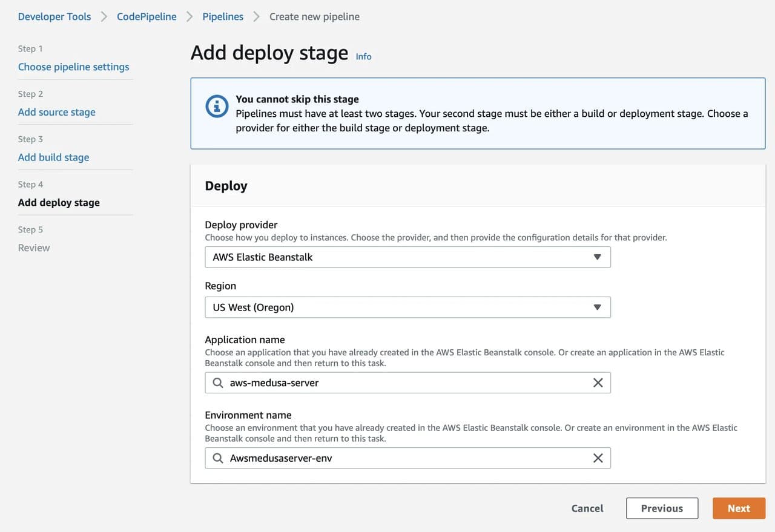Open the Region dropdown
Viewport: 775px width, 532px height.
[x=407, y=307]
